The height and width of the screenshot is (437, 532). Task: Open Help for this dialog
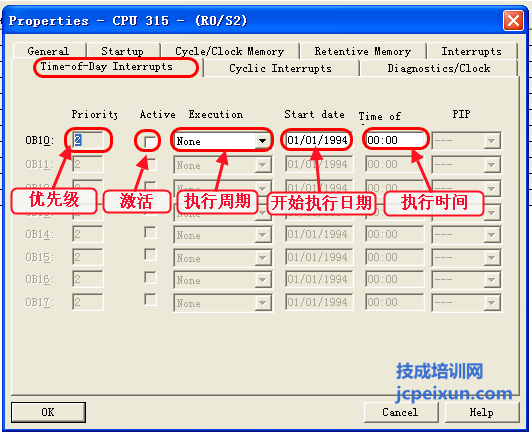[482, 412]
